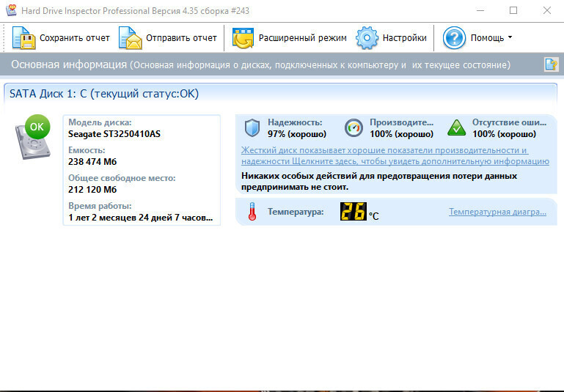The width and height of the screenshot is (564, 392).
Task: Click the blue reliability shield icon
Action: point(252,128)
